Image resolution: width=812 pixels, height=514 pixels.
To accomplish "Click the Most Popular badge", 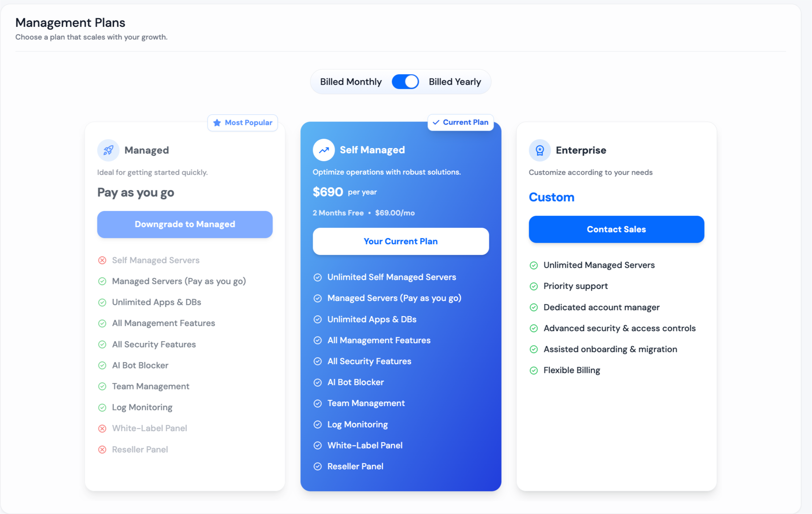I will (242, 123).
